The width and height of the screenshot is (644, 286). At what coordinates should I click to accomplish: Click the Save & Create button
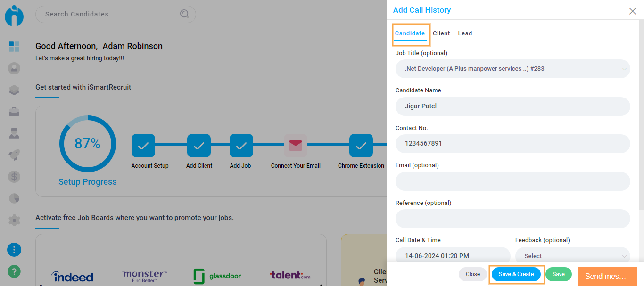pyautogui.click(x=516, y=274)
